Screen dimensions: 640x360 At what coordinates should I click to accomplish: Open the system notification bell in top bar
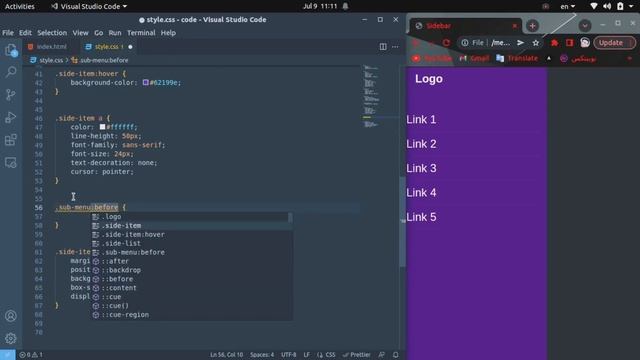pos(345,6)
